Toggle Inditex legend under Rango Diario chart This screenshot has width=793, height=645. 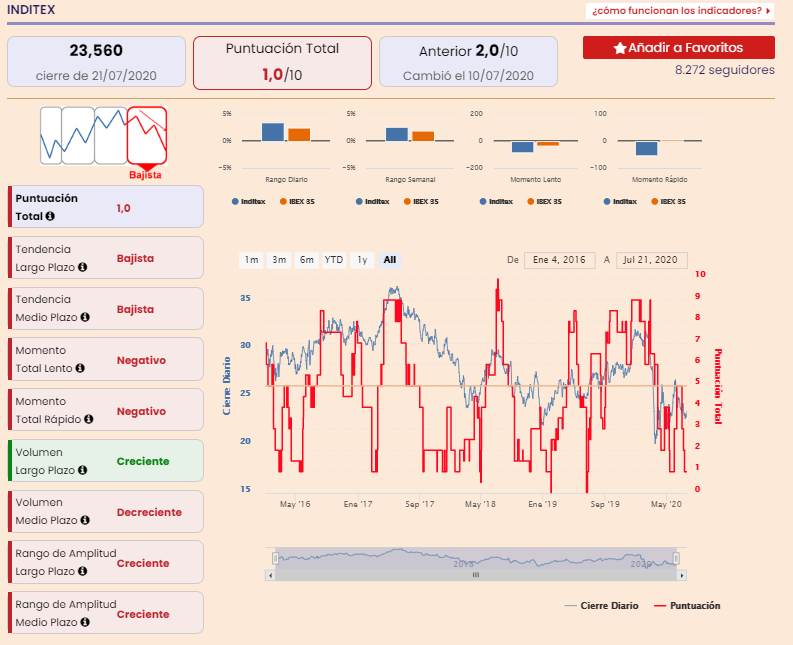coord(248,201)
